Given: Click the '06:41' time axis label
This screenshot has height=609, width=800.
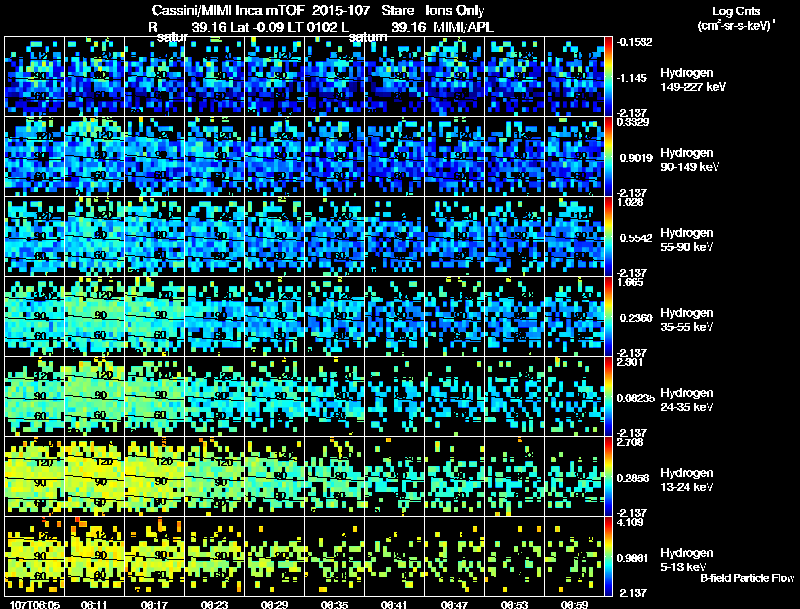Looking at the screenshot, I should tap(394, 605).
